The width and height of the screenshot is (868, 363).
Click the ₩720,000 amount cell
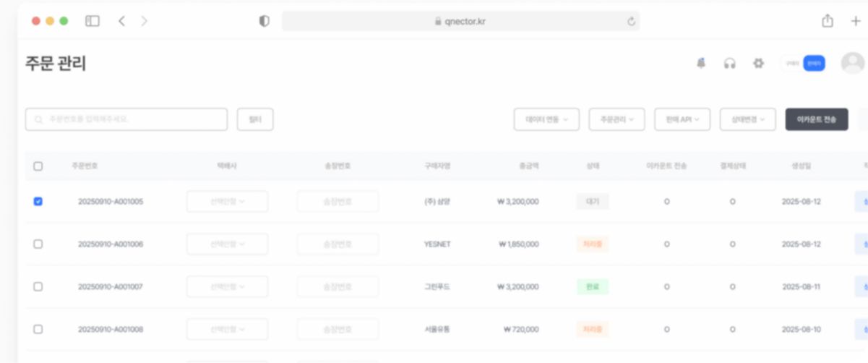click(x=522, y=329)
